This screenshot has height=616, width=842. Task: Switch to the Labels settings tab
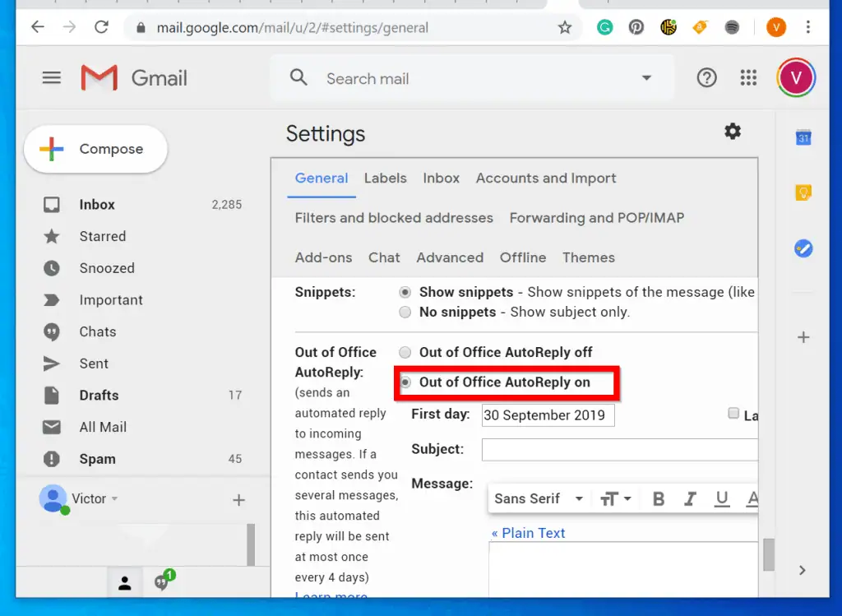(385, 178)
